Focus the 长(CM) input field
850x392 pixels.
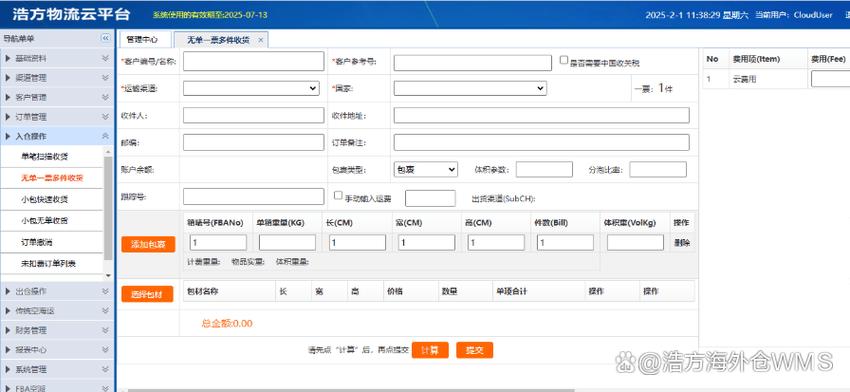357,242
